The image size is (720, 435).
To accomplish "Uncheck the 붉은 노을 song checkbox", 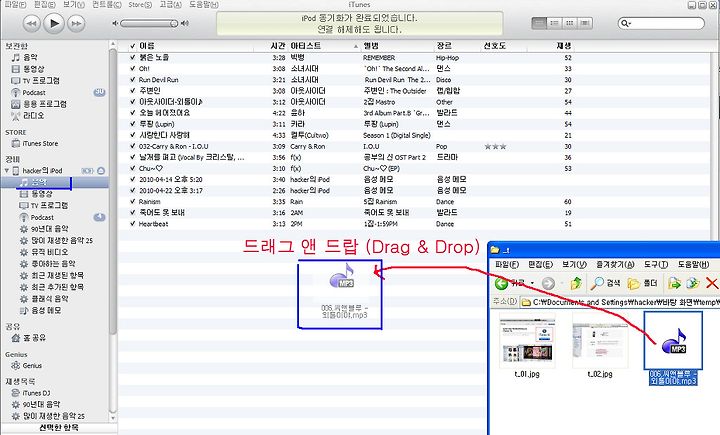I will tap(133, 57).
